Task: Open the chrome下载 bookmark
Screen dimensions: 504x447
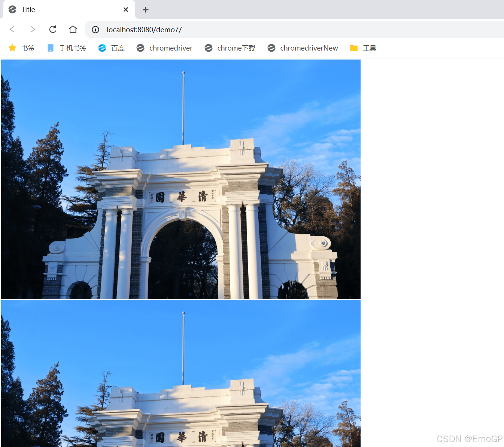Action: 230,48
